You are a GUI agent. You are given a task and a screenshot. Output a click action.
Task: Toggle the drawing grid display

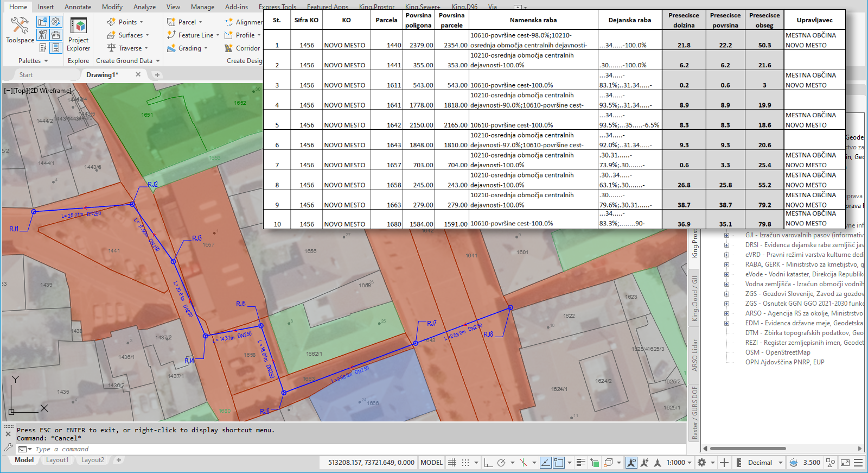point(452,463)
